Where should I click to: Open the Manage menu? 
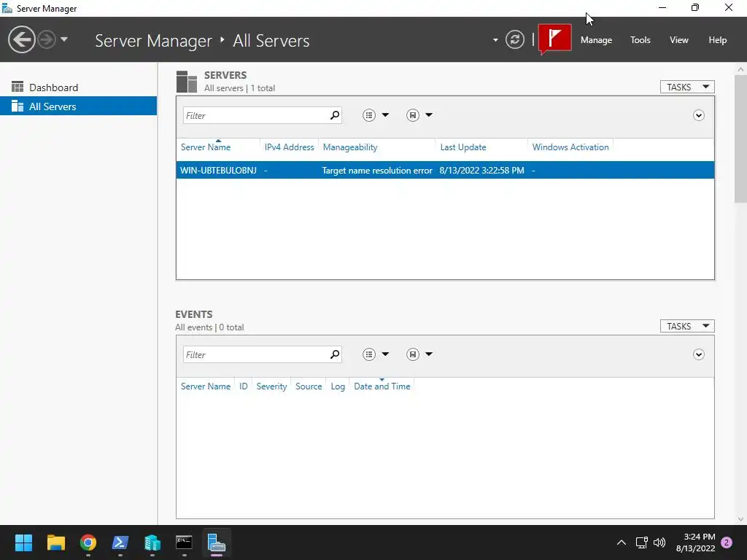[x=596, y=40]
